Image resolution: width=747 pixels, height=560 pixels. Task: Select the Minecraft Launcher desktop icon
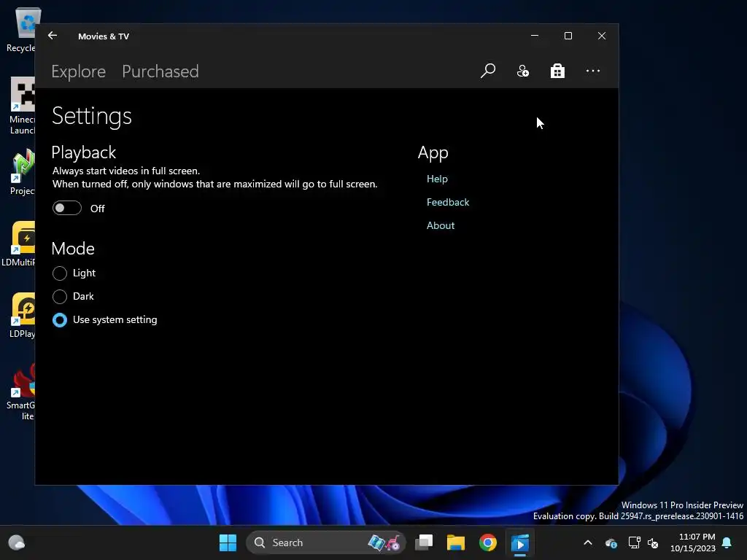(23, 106)
